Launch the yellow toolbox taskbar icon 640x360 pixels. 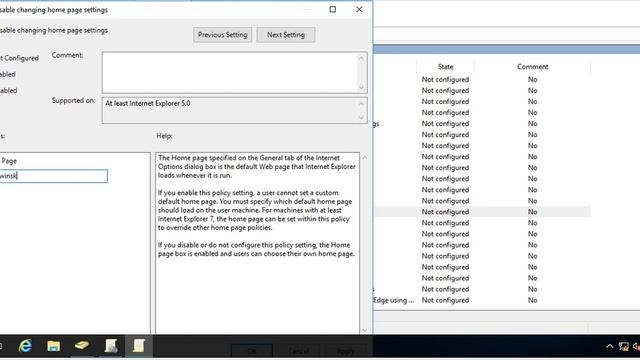[x=82, y=346]
